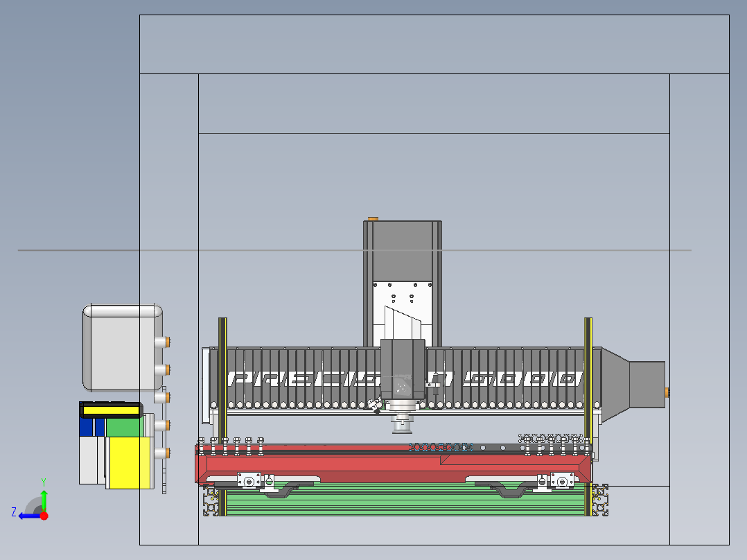Select the left white bearing block under the table
Screen dimensions: 747x560
pos(249,480)
